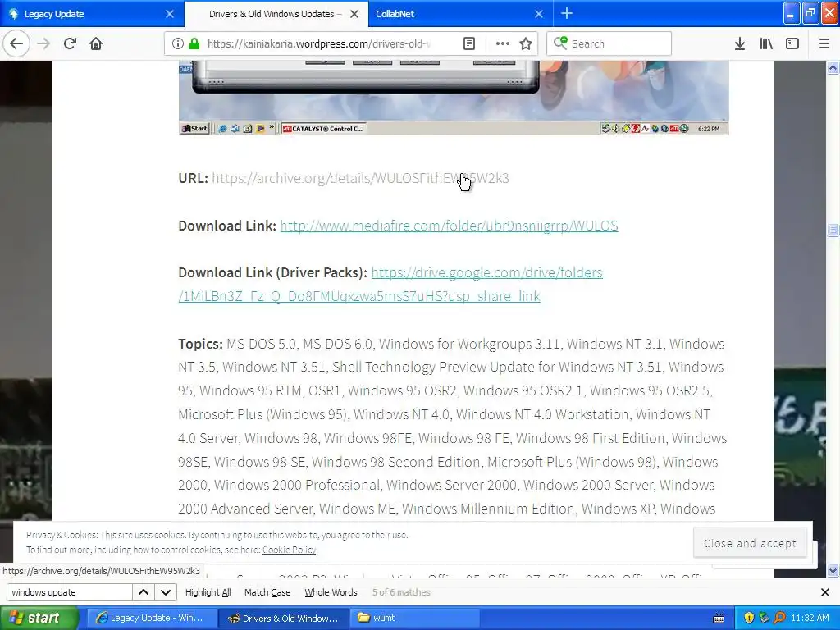Toggle Highlight All in find bar
This screenshot has width=840, height=630.
[x=208, y=592]
